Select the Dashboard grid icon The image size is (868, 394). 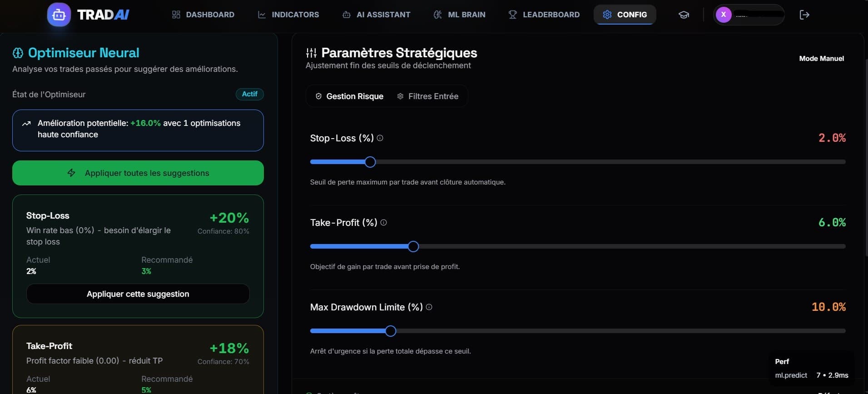click(x=176, y=15)
